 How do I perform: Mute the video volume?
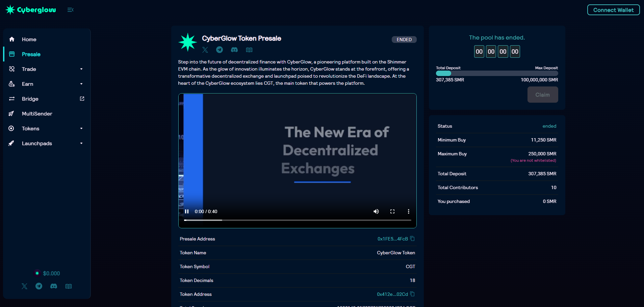click(x=376, y=211)
